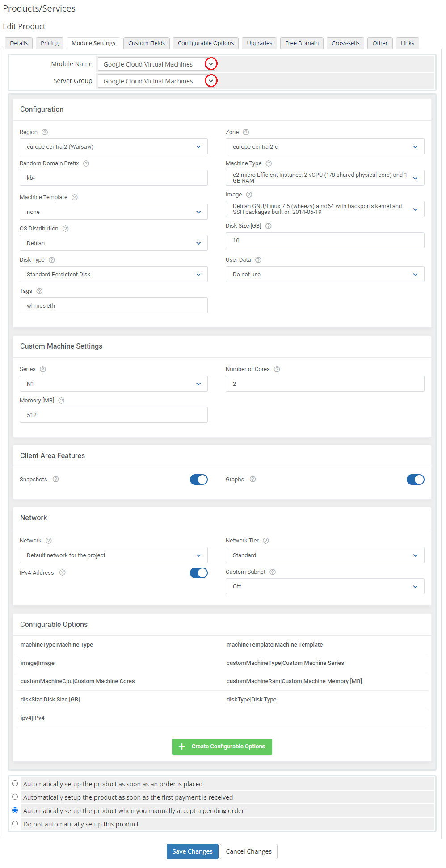Open the Custom Fields tab
The image size is (446, 868).
coord(147,43)
